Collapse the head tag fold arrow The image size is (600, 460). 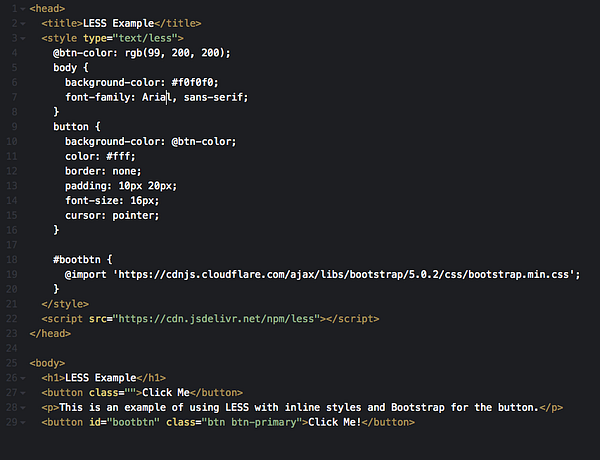click(23, 8)
